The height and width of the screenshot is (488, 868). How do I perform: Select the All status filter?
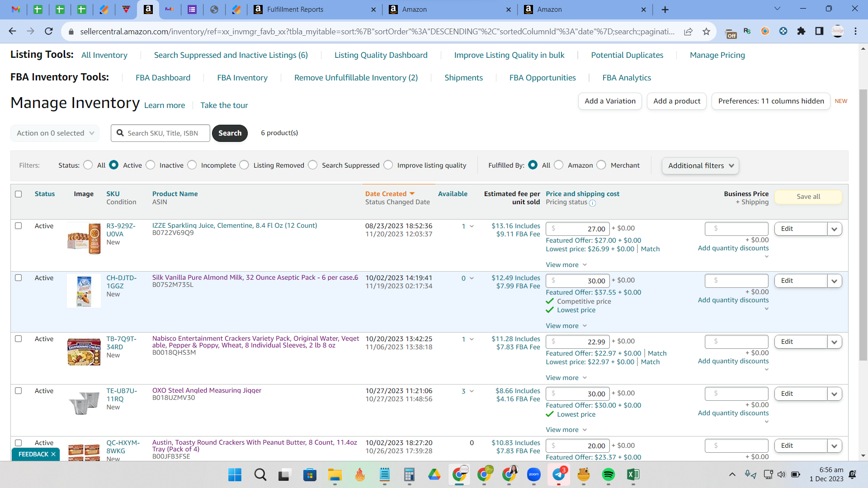point(88,165)
